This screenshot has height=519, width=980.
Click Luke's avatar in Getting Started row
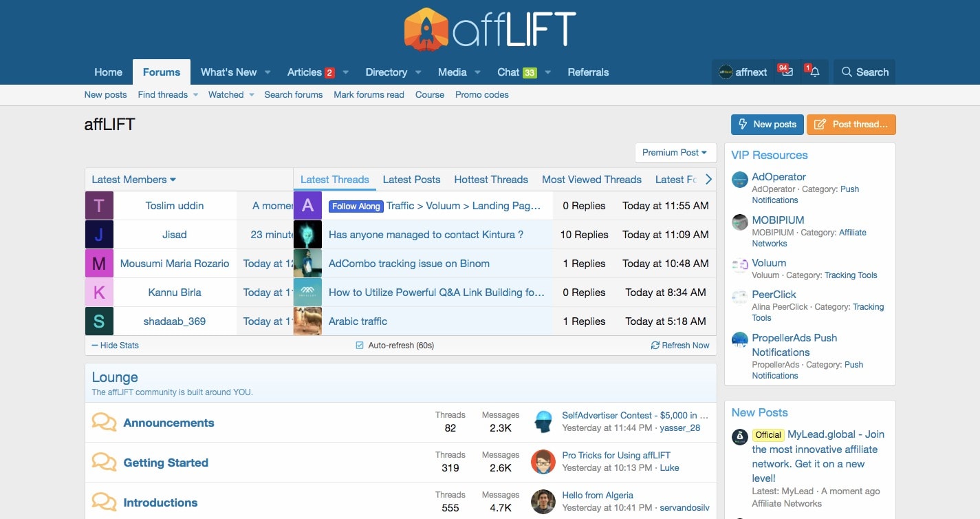click(543, 462)
